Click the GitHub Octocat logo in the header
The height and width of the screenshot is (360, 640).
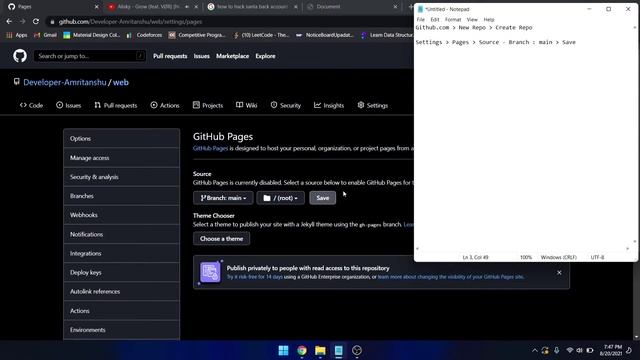pos(20,56)
